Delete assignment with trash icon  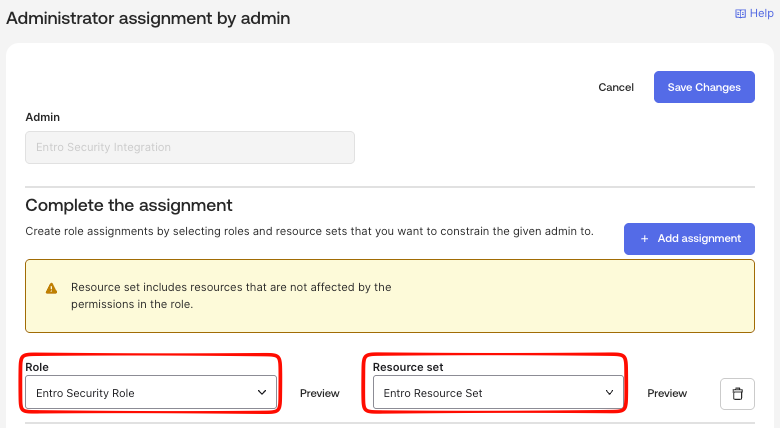pos(737,394)
